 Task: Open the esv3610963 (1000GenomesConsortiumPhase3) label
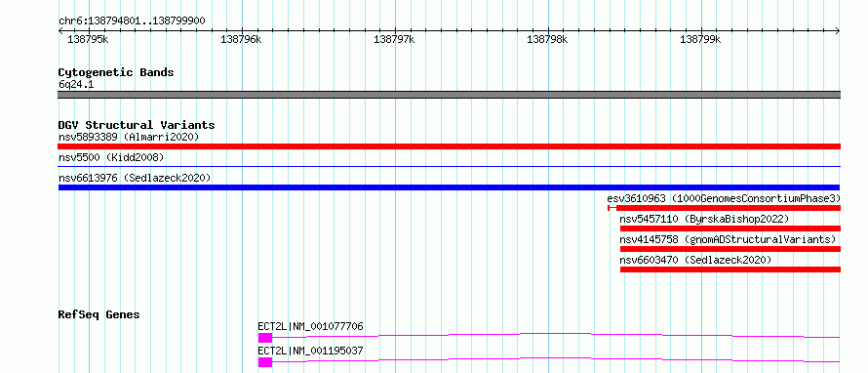[x=724, y=198]
